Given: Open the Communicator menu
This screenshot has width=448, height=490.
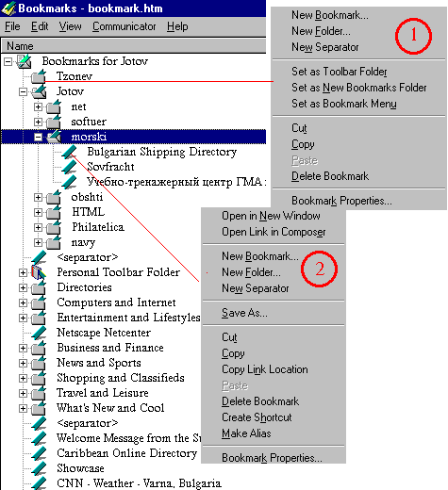Looking at the screenshot, I should 124,26.
